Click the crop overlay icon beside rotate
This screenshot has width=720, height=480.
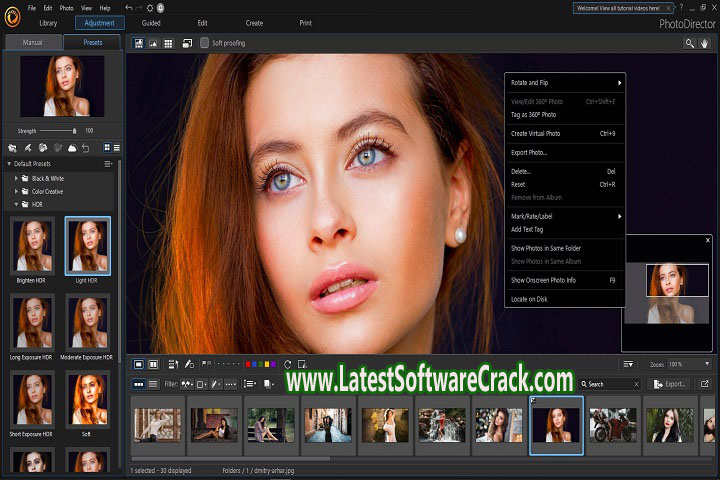coord(302,364)
